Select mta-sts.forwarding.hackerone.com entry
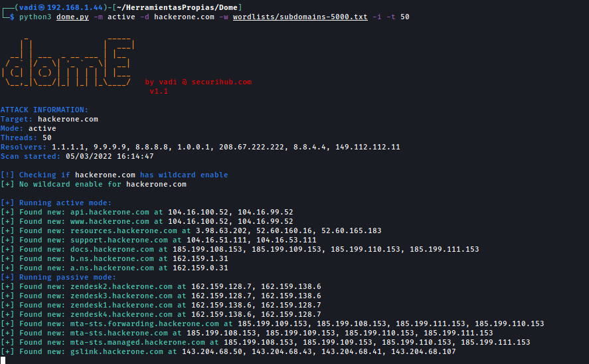This screenshot has height=364, width=589. [x=145, y=323]
